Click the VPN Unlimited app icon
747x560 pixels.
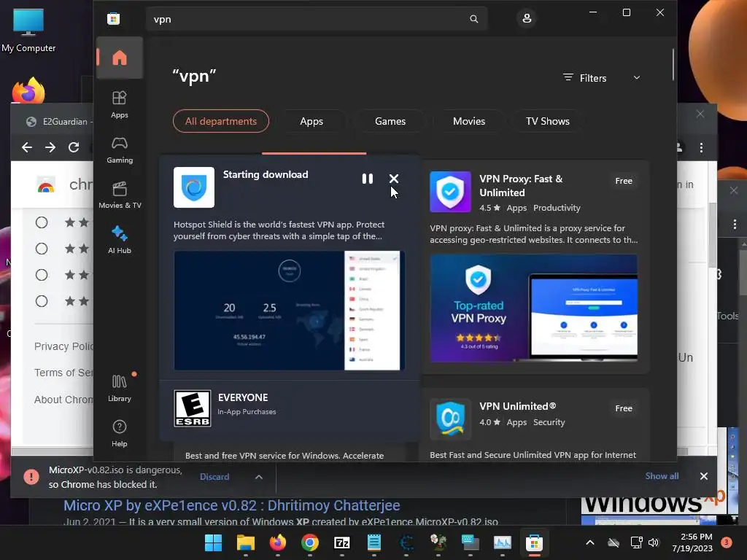point(450,419)
